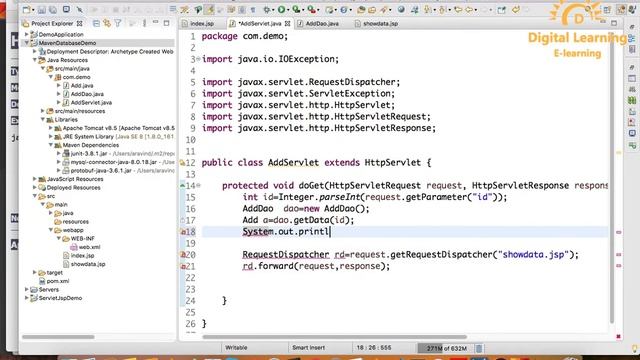Click the editor horizontal scrollbar
The image size is (640, 360).
pos(335,337)
